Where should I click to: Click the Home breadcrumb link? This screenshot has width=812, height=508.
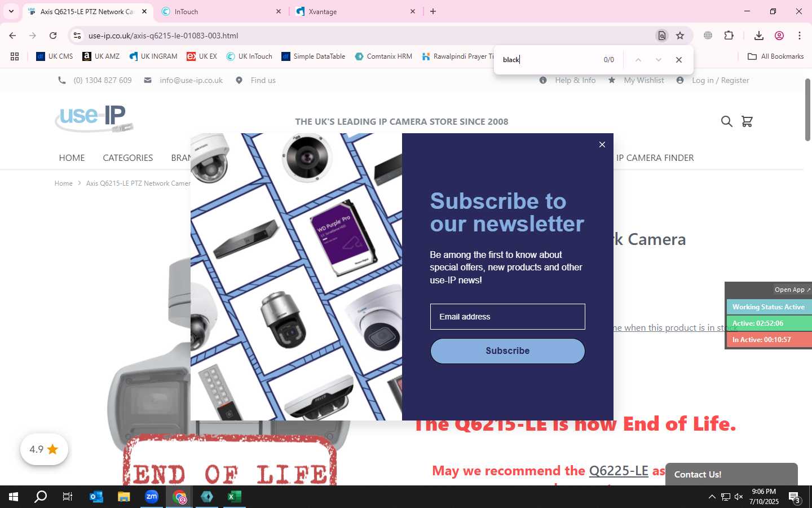tap(63, 183)
